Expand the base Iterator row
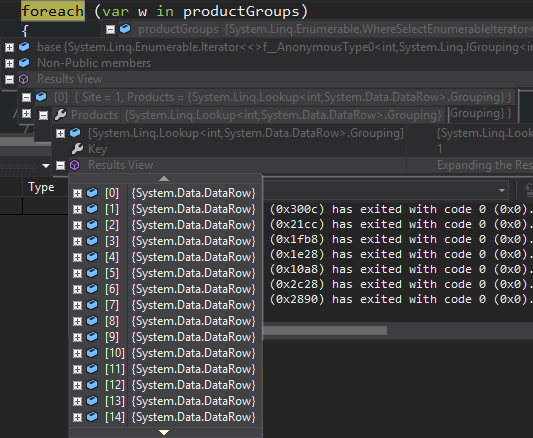The height and width of the screenshot is (438, 533). [10, 47]
